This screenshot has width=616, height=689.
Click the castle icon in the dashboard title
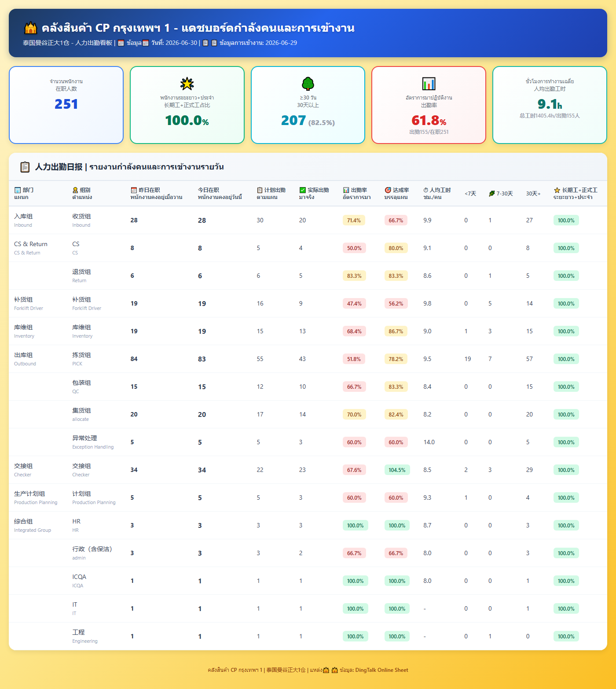[30, 28]
